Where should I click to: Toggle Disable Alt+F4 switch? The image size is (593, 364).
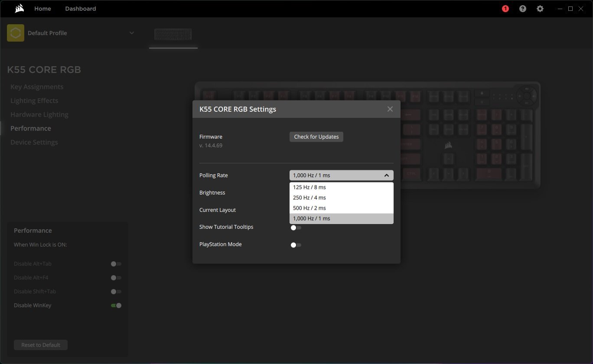pos(116,278)
